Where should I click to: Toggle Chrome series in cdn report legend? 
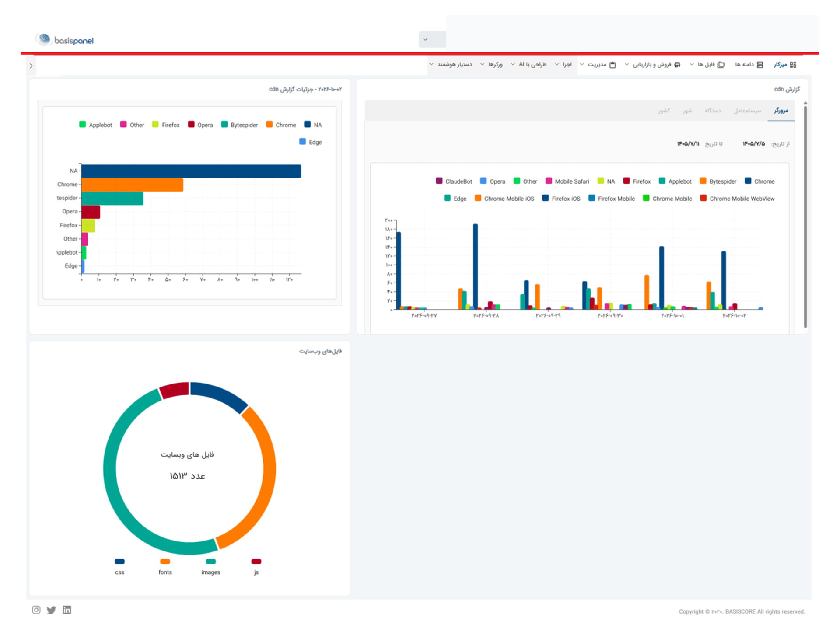coord(760,181)
